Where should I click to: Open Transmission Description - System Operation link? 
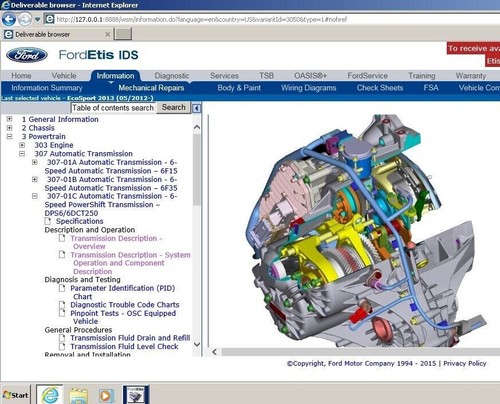(130, 263)
